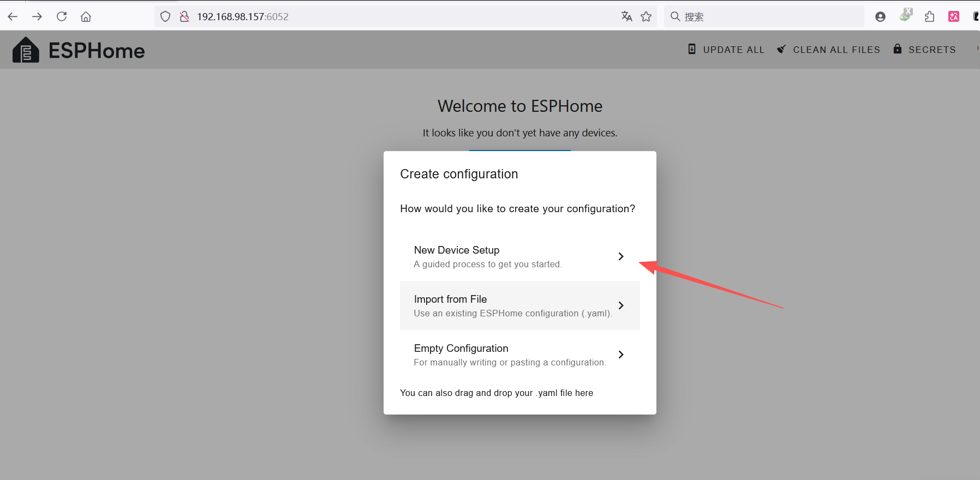Click the ESPHome house logo
980x480 pixels.
coord(26,50)
